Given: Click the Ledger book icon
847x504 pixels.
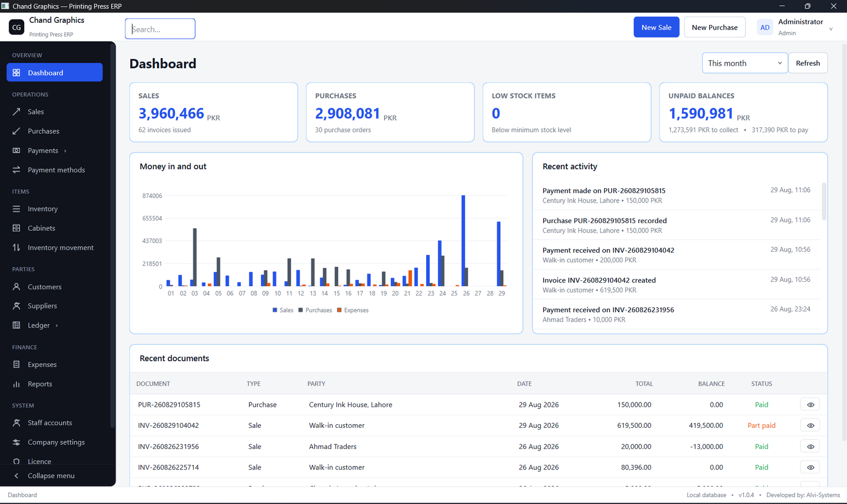Looking at the screenshot, I should [x=16, y=325].
